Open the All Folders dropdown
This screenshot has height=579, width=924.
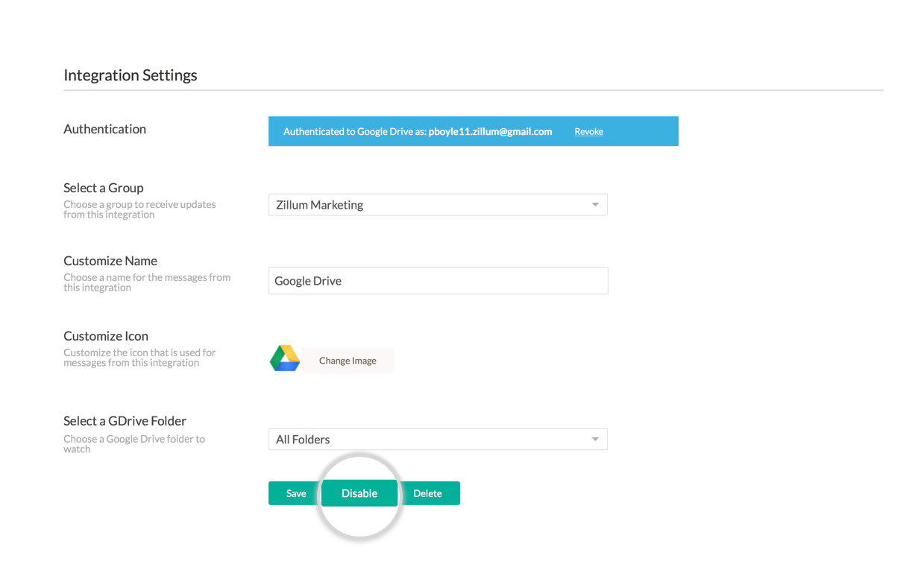[x=438, y=440]
